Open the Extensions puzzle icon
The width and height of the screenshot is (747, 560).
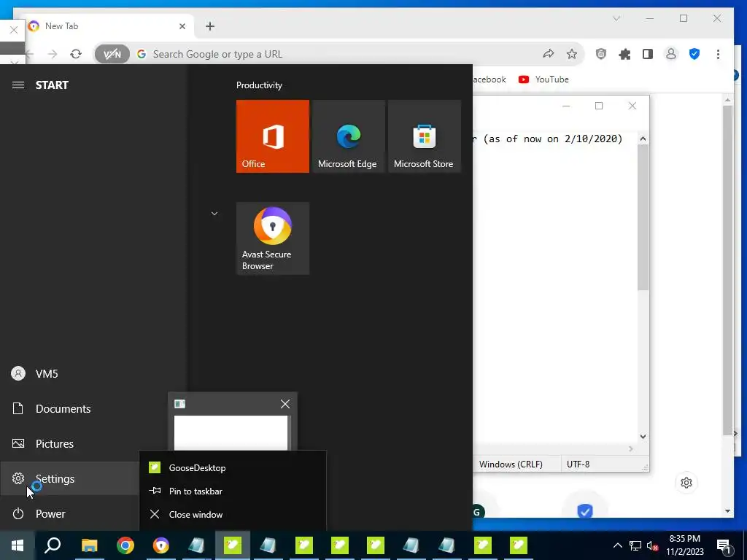point(624,54)
